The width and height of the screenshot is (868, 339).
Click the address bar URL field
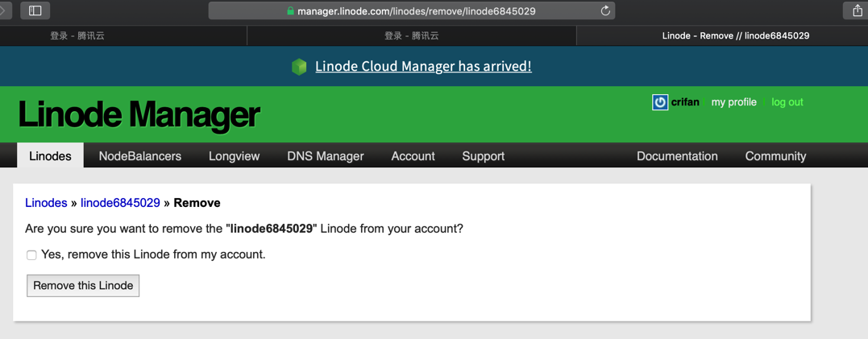(x=416, y=11)
